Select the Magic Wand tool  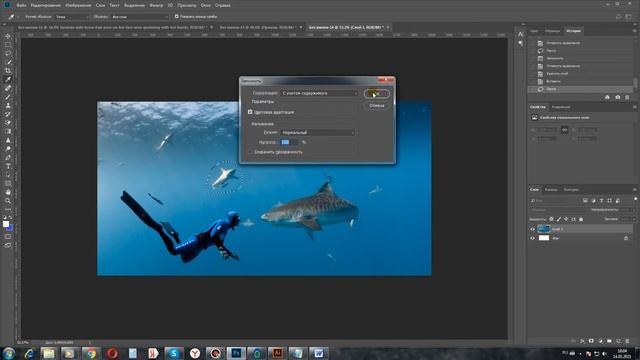coord(8,62)
